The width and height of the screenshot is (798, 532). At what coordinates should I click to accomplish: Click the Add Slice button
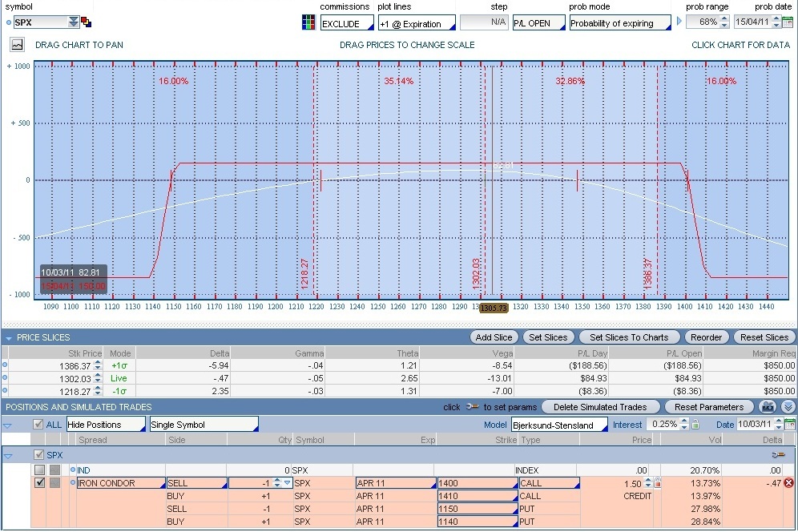pos(494,337)
